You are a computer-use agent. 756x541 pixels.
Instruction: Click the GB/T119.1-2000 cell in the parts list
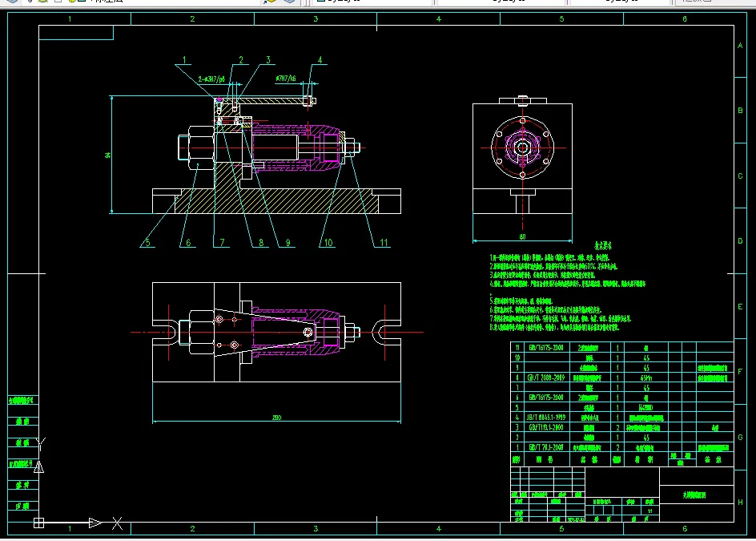tap(546, 427)
